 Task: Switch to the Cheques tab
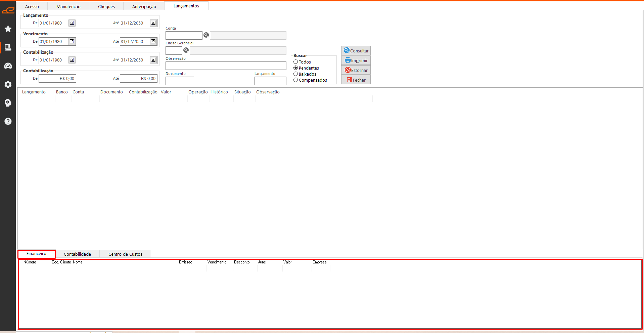(106, 6)
